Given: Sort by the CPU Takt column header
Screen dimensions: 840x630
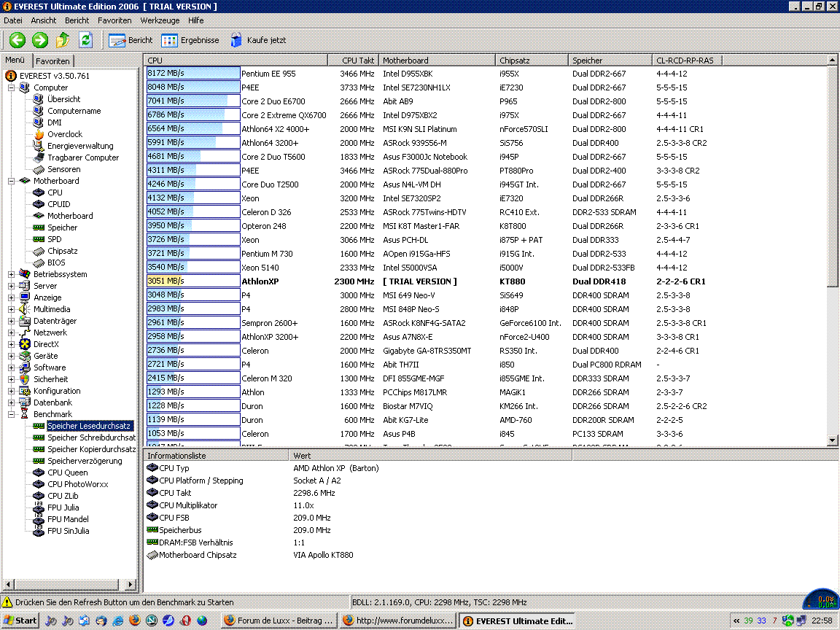Looking at the screenshot, I should pos(353,61).
